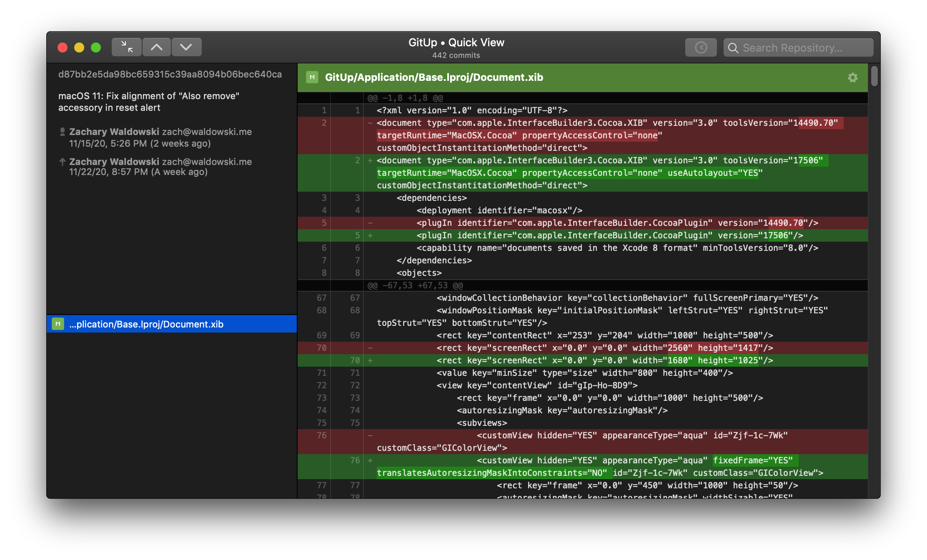Go to next commit with down arrow
927x560 pixels.
186,47
